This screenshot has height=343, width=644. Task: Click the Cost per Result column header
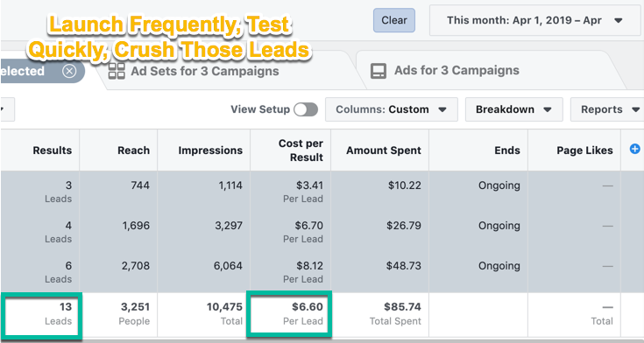[x=301, y=150]
